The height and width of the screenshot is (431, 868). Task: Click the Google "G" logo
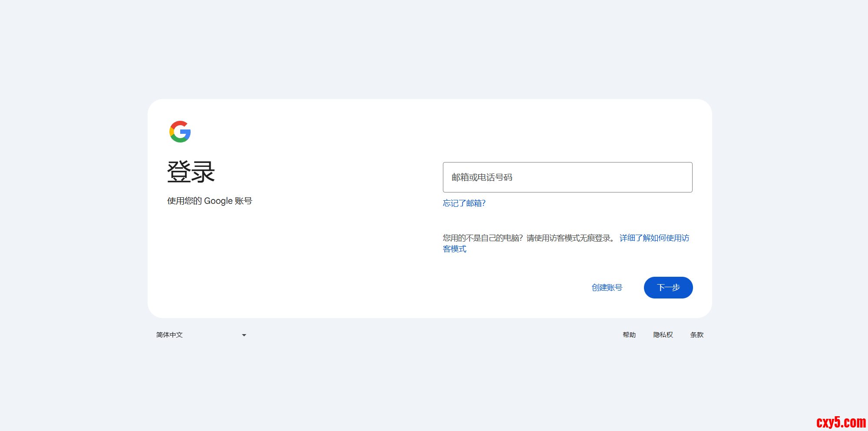[180, 132]
